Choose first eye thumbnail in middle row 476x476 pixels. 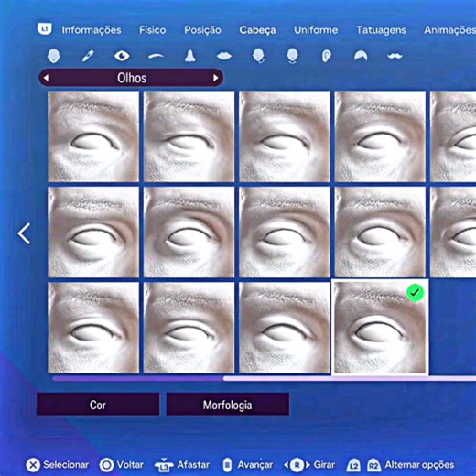[93, 232]
